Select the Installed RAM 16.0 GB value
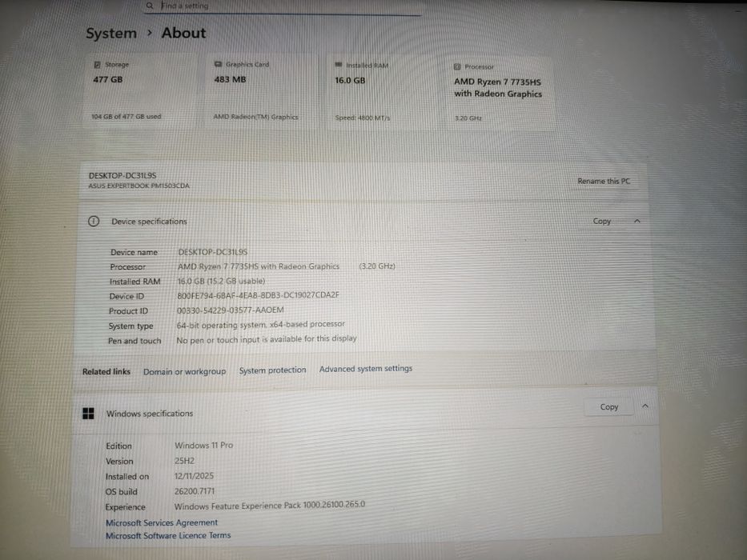This screenshot has width=747, height=560. coord(350,81)
